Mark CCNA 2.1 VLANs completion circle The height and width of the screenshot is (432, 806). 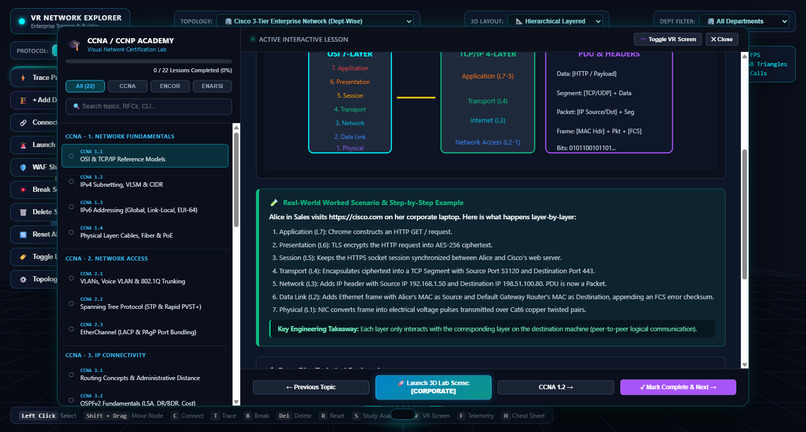pyautogui.click(x=71, y=278)
